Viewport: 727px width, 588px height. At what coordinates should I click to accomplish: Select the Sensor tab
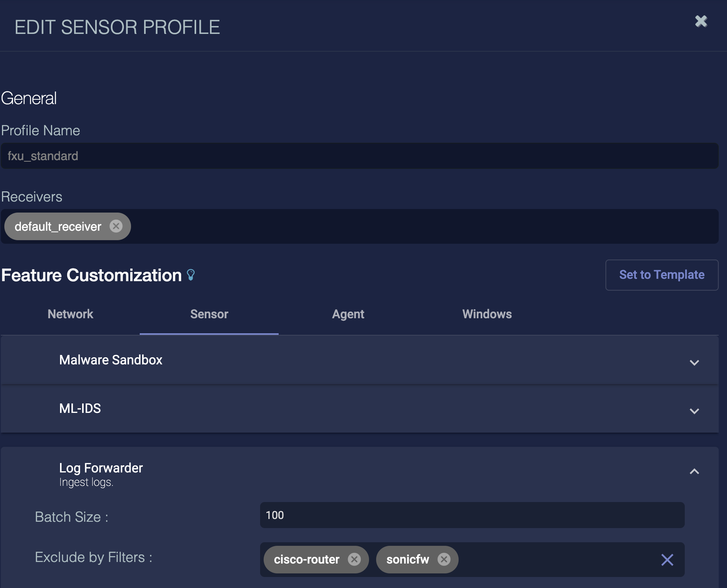coord(209,314)
